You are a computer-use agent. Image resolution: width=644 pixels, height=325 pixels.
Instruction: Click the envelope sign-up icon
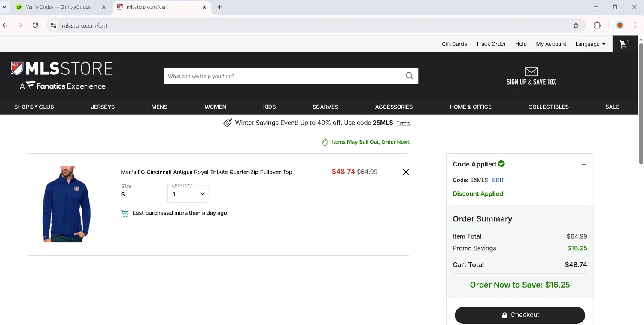tap(531, 71)
